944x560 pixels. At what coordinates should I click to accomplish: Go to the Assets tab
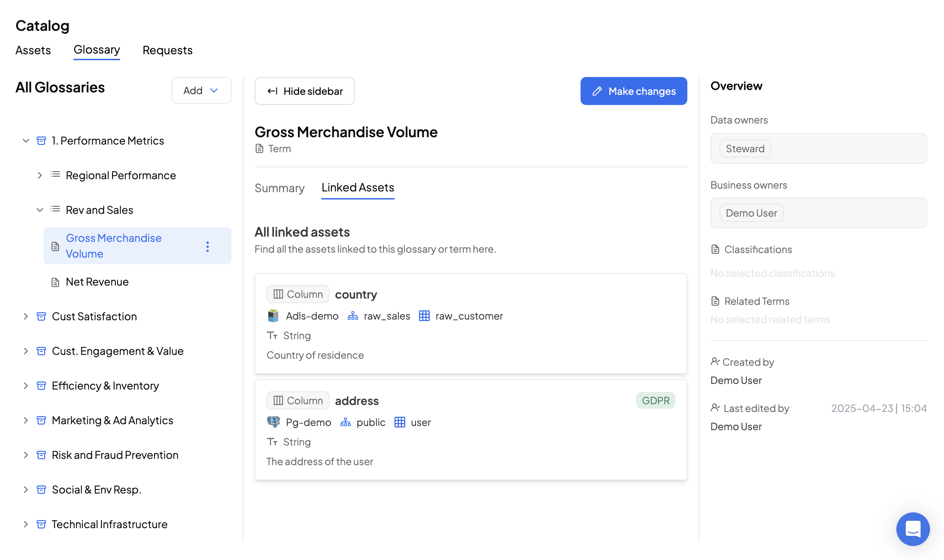click(33, 50)
